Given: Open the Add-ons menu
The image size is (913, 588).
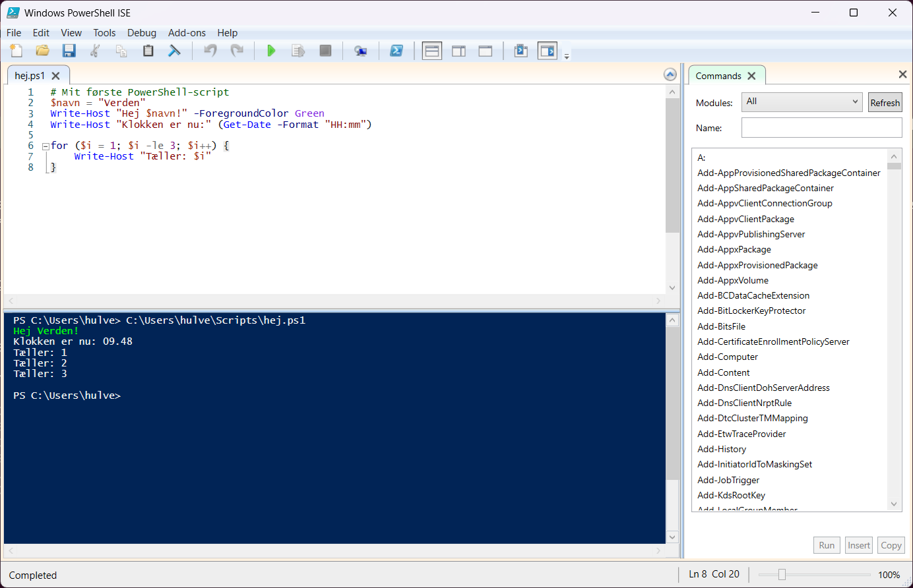Looking at the screenshot, I should pos(187,33).
